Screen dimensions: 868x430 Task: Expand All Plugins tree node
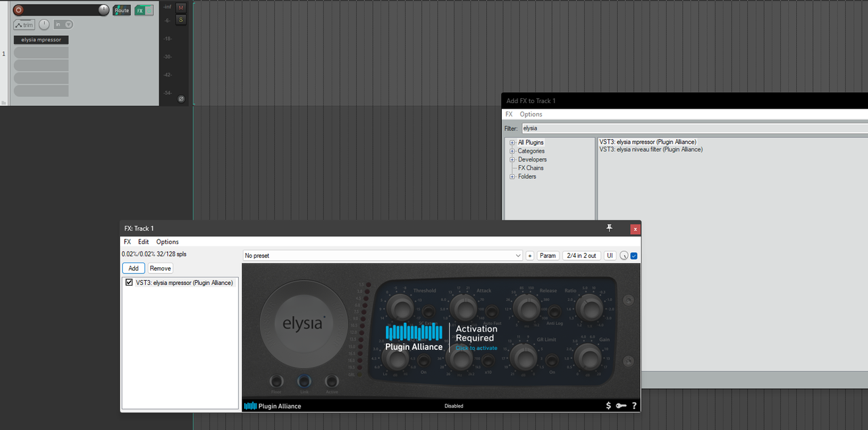coord(513,142)
